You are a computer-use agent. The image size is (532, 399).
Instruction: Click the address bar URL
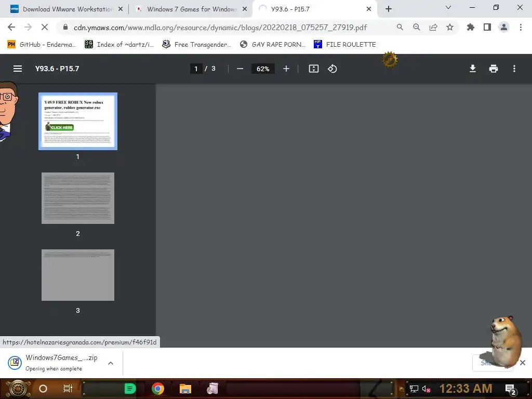click(x=220, y=27)
